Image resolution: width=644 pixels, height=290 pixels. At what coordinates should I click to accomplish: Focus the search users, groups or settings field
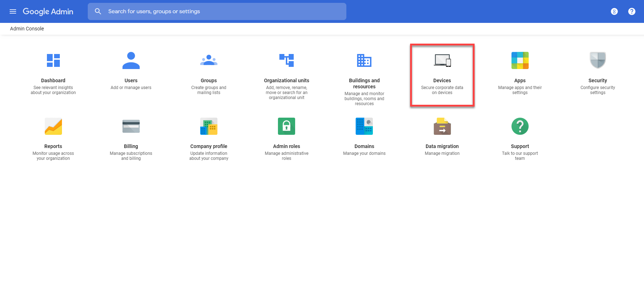(x=217, y=11)
